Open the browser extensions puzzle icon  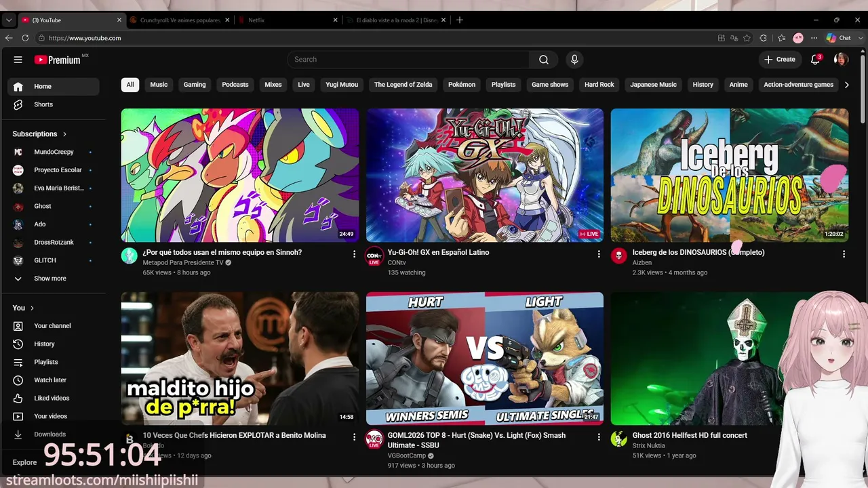[763, 38]
